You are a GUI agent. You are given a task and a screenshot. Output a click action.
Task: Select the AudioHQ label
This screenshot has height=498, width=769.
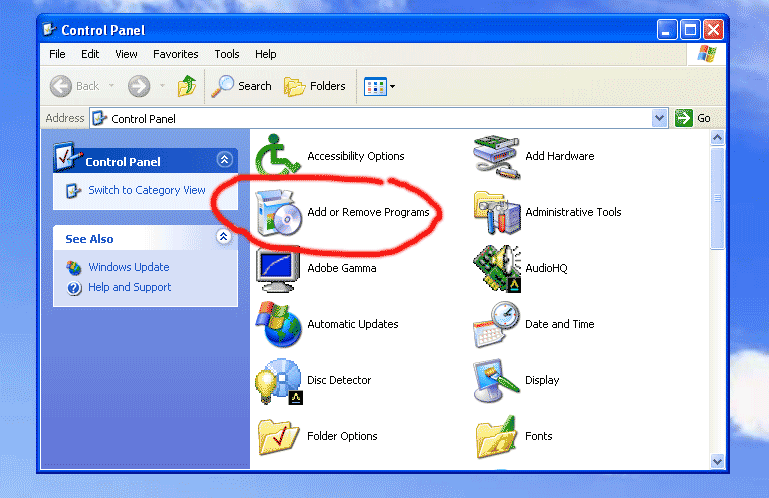click(x=546, y=268)
